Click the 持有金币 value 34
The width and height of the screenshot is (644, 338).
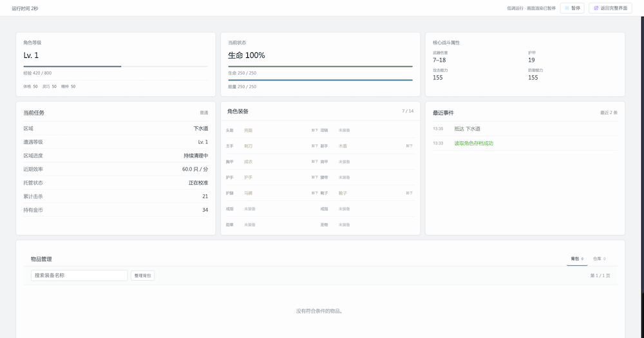point(205,210)
